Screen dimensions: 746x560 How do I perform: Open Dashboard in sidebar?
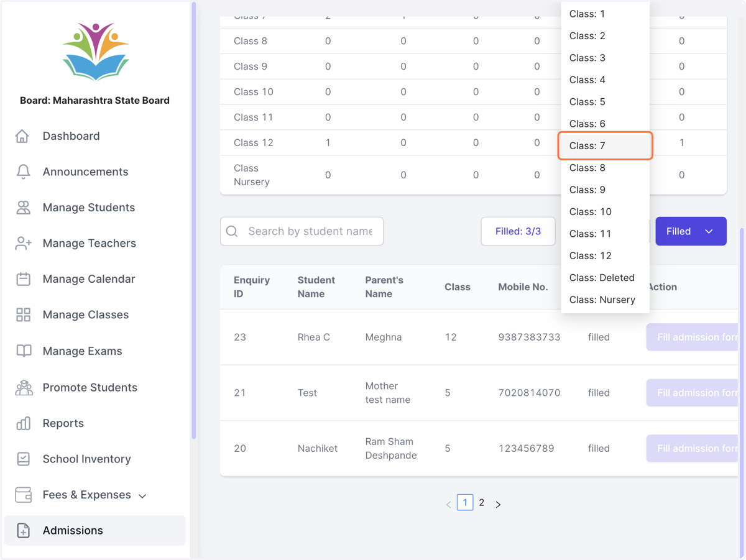point(95,136)
